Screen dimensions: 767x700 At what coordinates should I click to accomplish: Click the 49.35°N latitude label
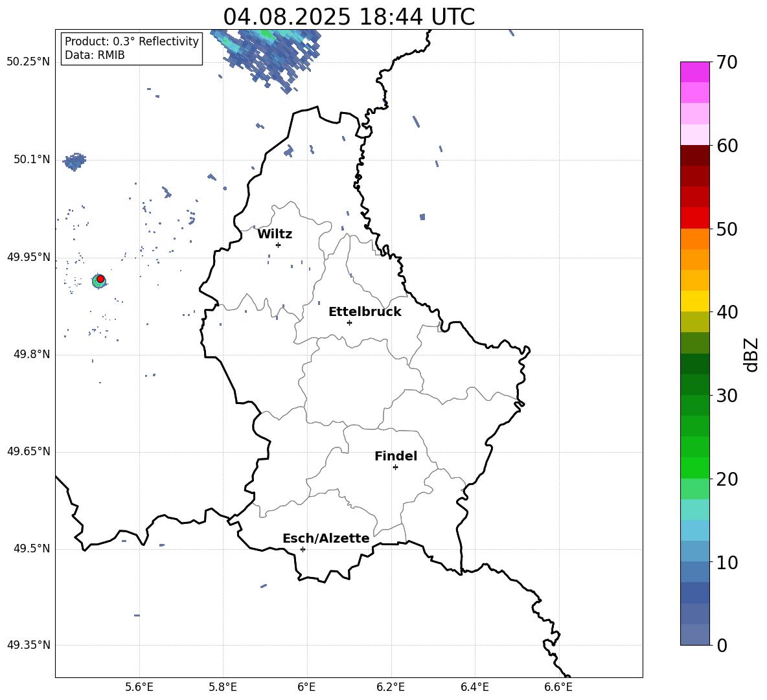coord(29,645)
